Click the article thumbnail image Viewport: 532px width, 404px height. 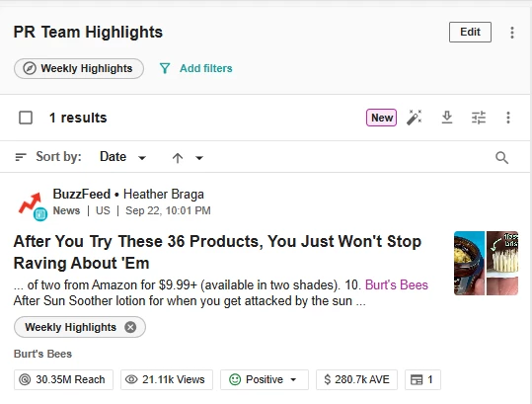[486, 263]
